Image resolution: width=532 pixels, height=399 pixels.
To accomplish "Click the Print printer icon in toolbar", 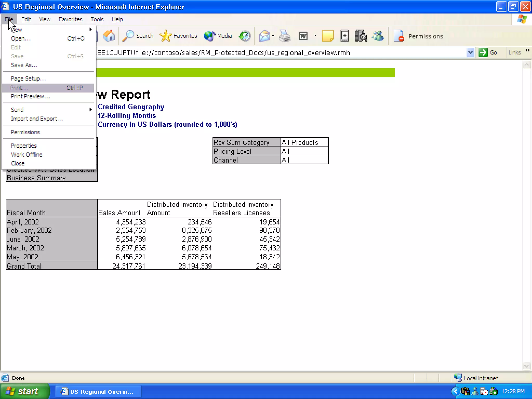I will pos(285,36).
